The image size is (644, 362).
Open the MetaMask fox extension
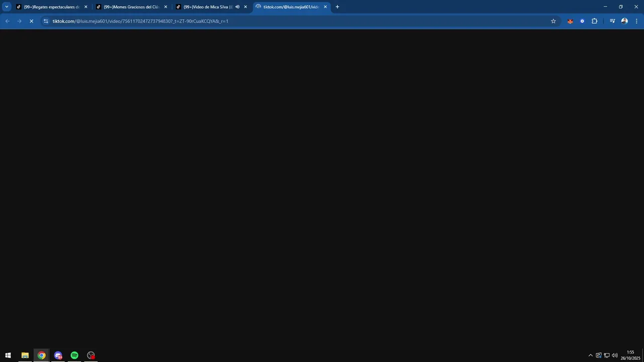tap(570, 21)
